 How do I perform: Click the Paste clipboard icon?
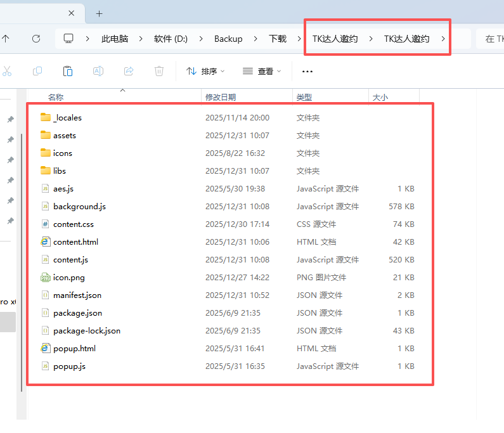pos(68,71)
